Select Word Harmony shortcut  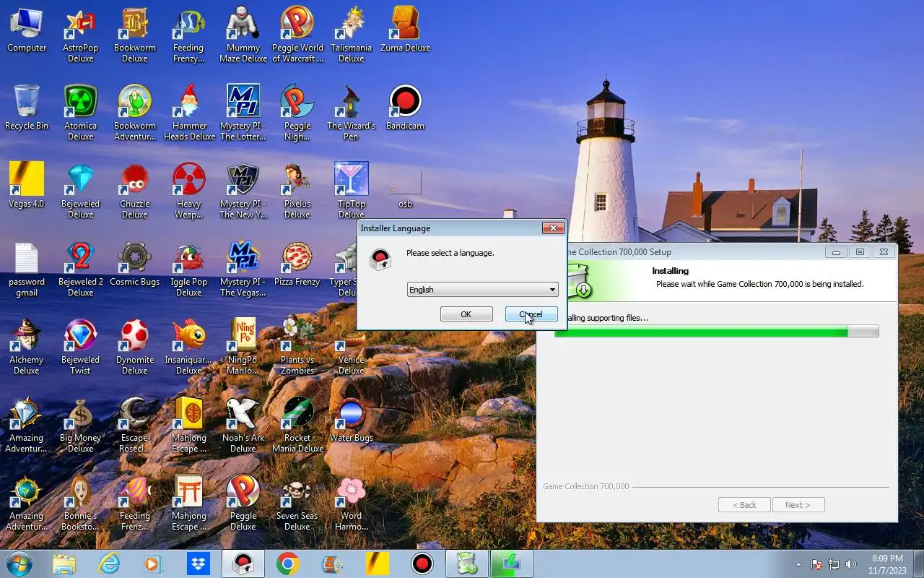pyautogui.click(x=351, y=504)
